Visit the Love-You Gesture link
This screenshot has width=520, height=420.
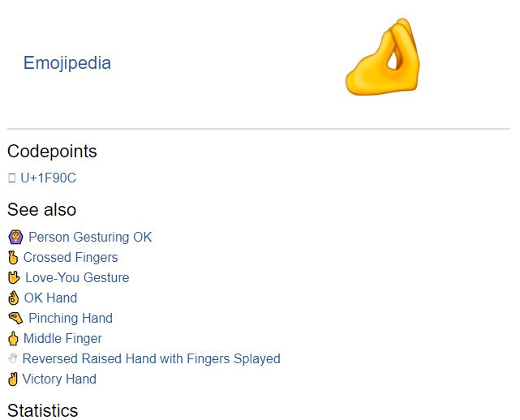(x=77, y=278)
